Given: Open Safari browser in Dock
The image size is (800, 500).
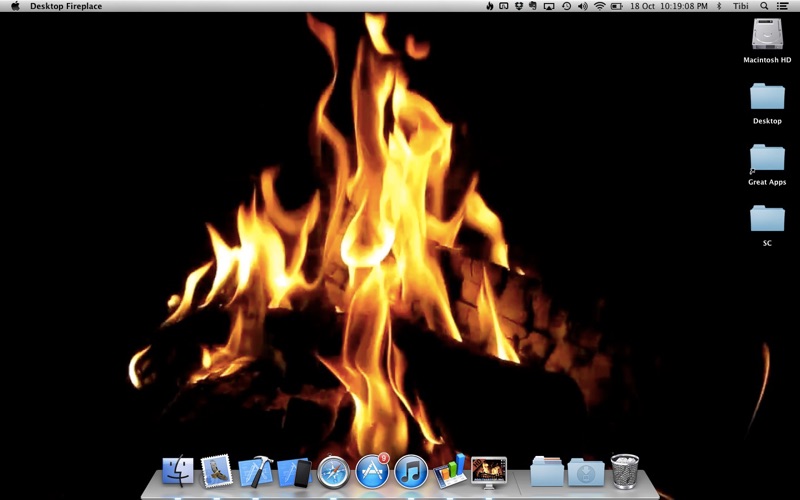Looking at the screenshot, I should 334,472.
